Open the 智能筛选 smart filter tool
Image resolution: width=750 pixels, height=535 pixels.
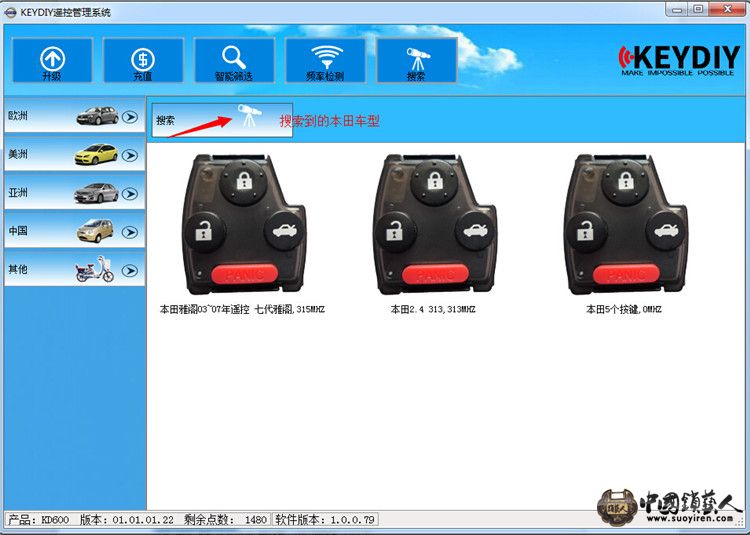[234, 61]
